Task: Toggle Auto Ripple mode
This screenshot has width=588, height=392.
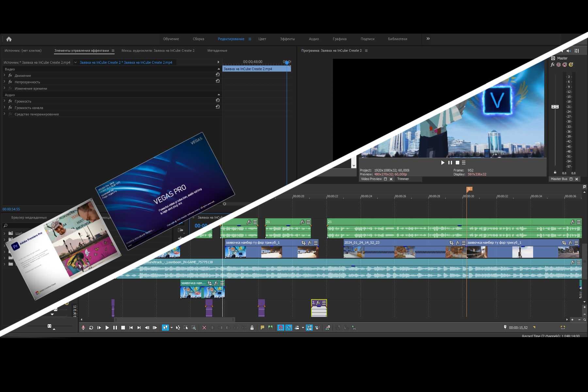Action: tap(297, 328)
